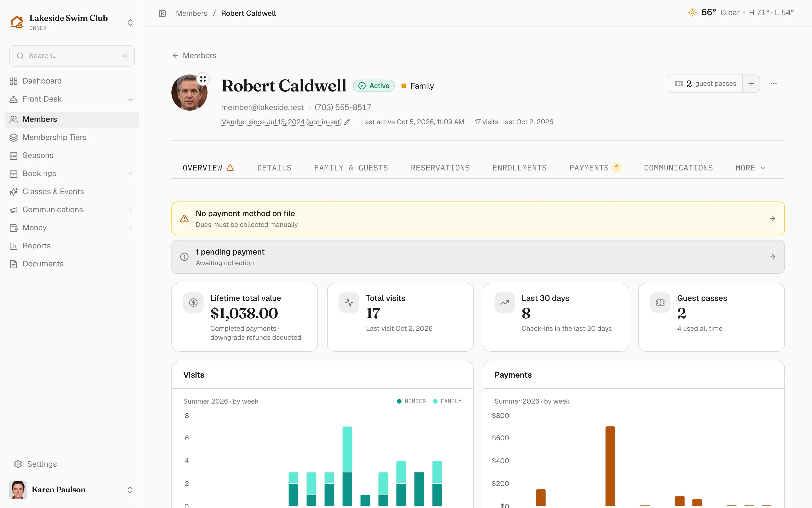Open the COMMUNICATIONS tab
Screen dimensions: 812x508
[x=678, y=168]
